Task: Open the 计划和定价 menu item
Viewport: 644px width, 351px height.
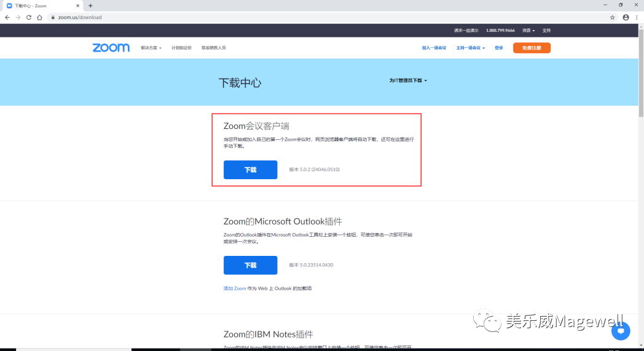Action: pyautogui.click(x=181, y=48)
